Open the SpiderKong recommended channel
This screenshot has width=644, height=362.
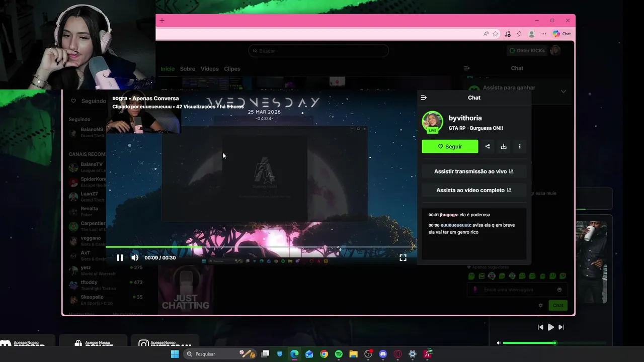pyautogui.click(x=87, y=182)
